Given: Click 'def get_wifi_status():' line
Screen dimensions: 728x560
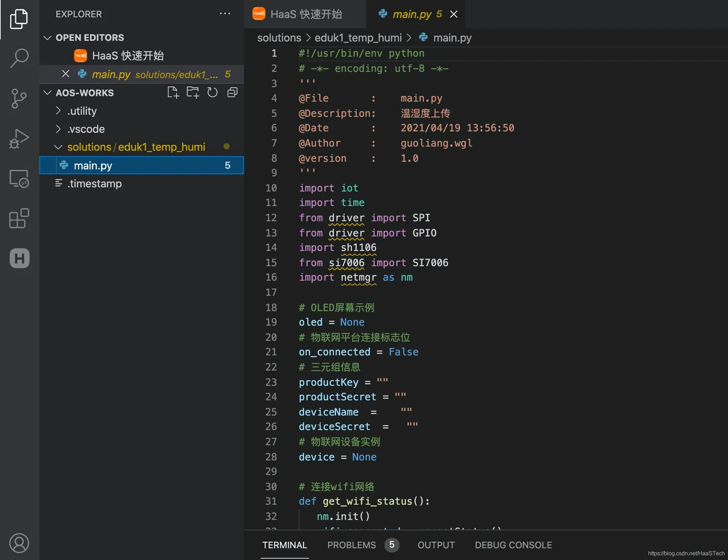Looking at the screenshot, I should tap(364, 501).
